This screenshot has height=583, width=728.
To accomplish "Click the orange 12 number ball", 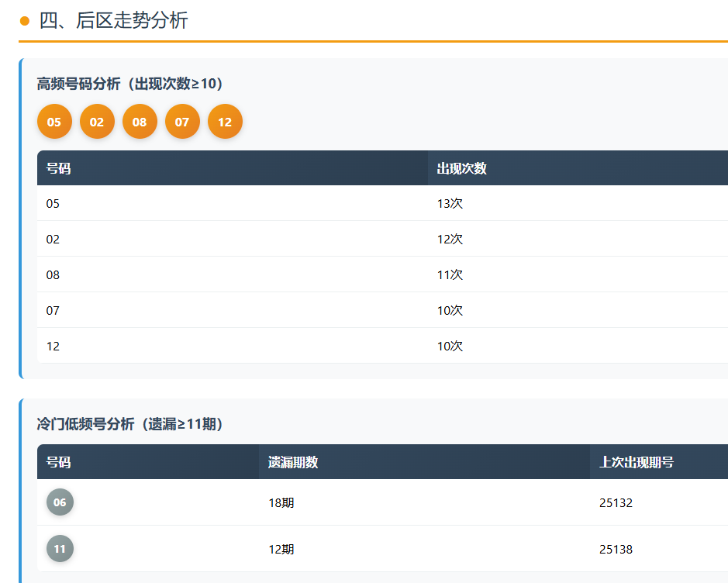I will pyautogui.click(x=225, y=122).
